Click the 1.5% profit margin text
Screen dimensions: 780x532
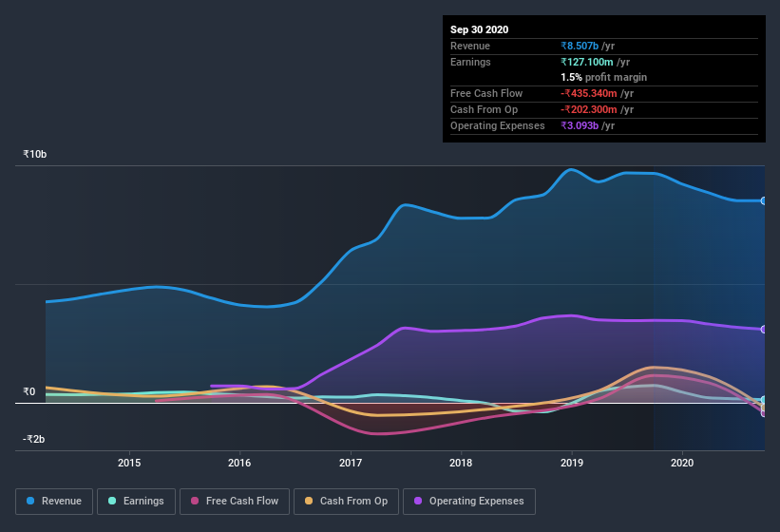point(603,77)
